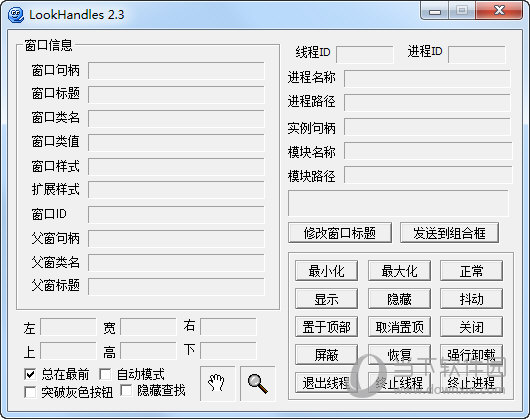Click the LookHandles app icon in title bar

[x=16, y=15]
